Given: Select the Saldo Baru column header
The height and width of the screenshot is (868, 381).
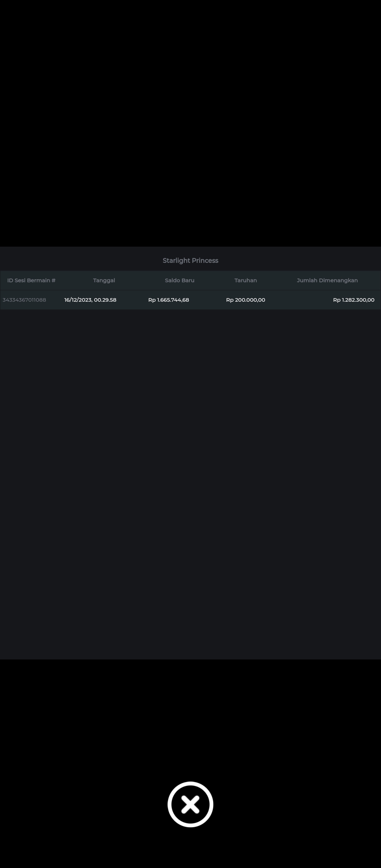Looking at the screenshot, I should click(180, 280).
